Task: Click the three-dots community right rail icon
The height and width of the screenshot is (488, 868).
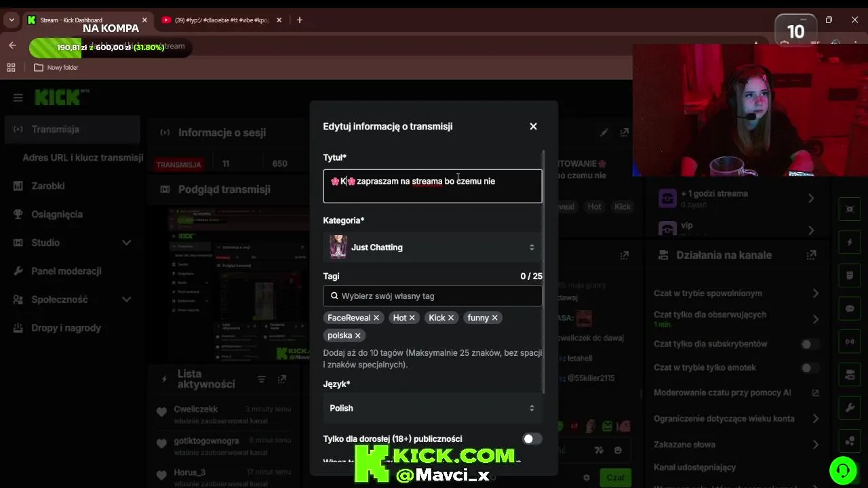Action: point(850,441)
